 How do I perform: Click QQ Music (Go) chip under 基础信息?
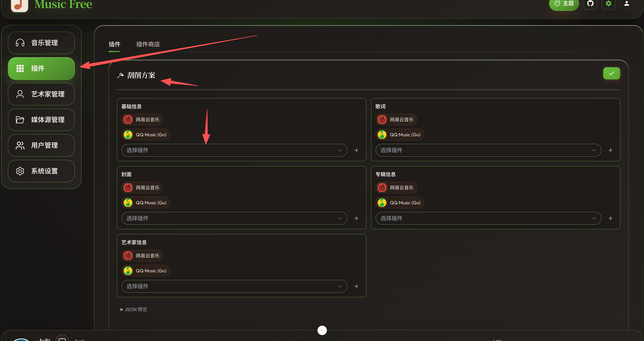tap(146, 135)
